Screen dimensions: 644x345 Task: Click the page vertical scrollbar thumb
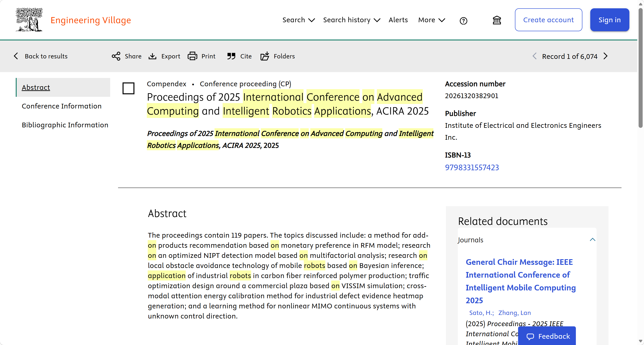click(640, 67)
